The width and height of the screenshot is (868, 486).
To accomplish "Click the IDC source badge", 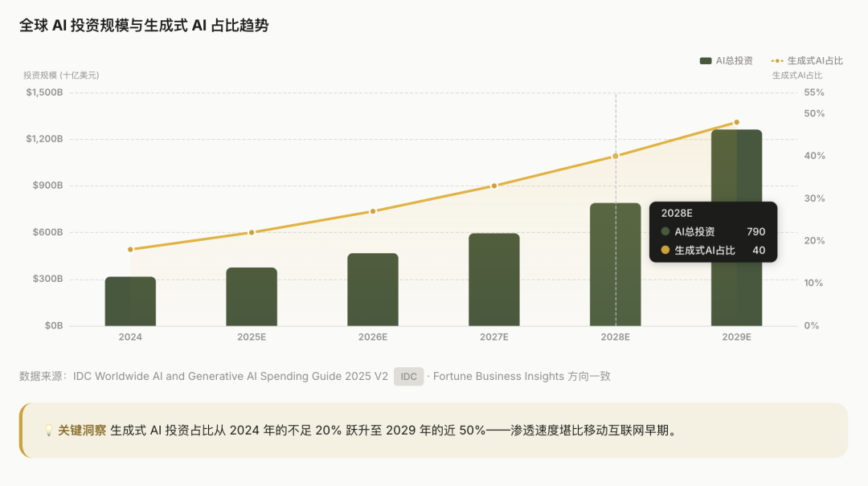I will click(x=408, y=377).
